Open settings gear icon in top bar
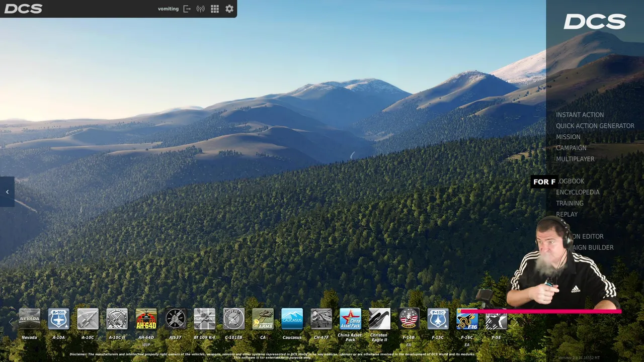The image size is (644, 362). point(229,9)
